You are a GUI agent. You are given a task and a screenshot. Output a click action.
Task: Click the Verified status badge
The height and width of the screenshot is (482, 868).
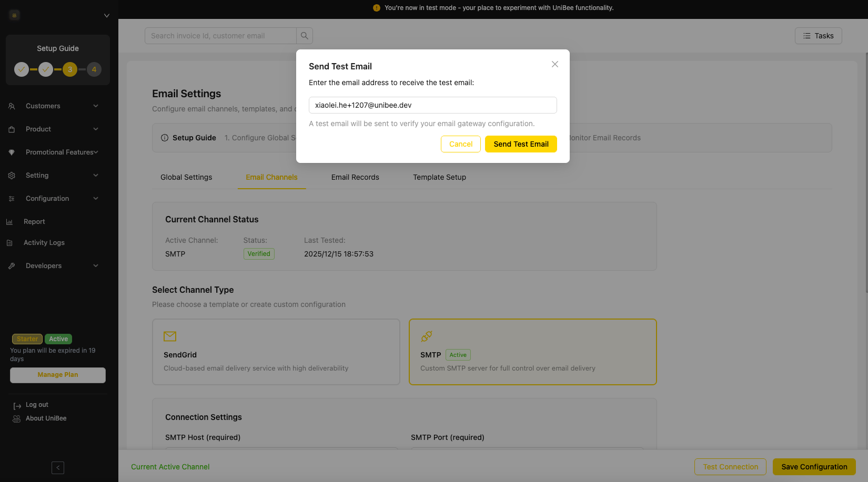point(259,254)
